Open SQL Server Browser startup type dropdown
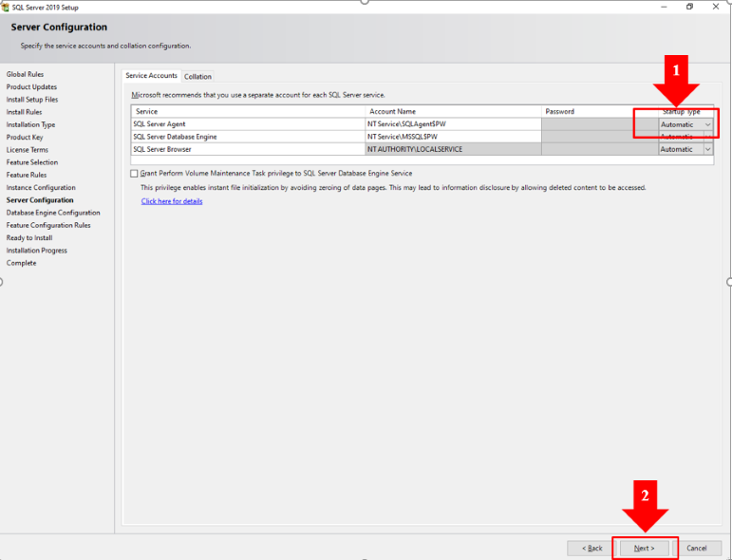 [x=707, y=149]
